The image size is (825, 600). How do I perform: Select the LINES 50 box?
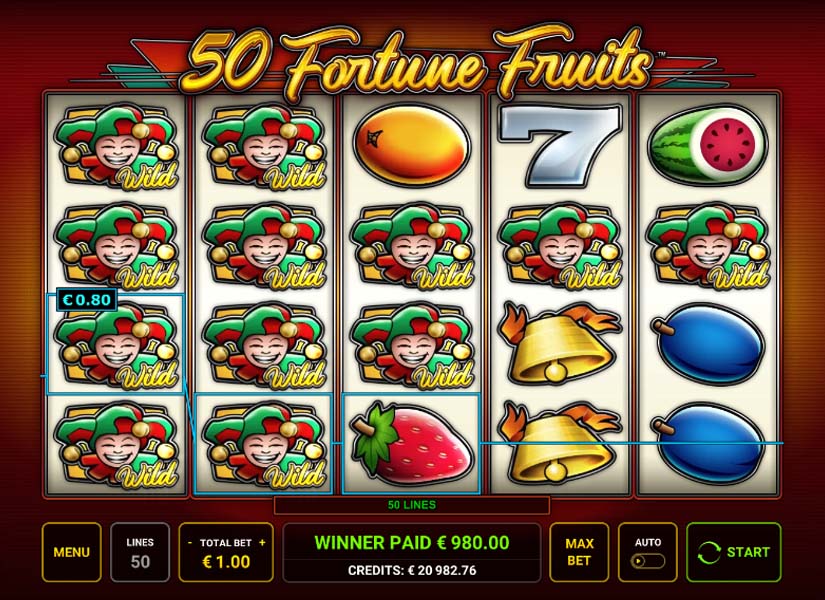[140, 552]
